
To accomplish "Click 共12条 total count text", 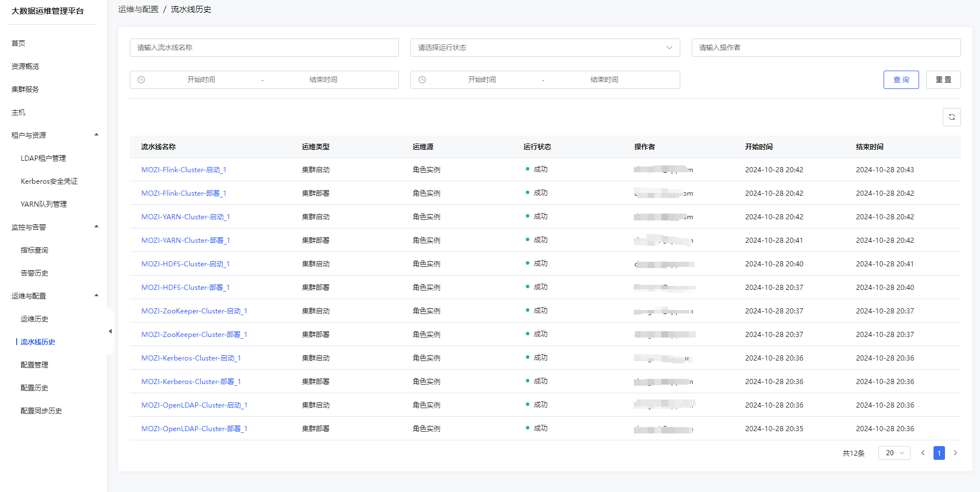I will coord(854,453).
